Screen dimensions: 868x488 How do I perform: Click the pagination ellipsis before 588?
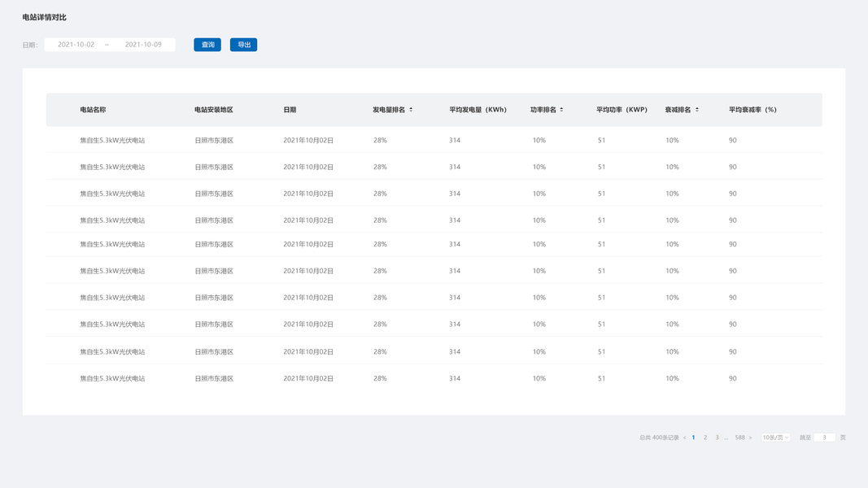(726, 438)
